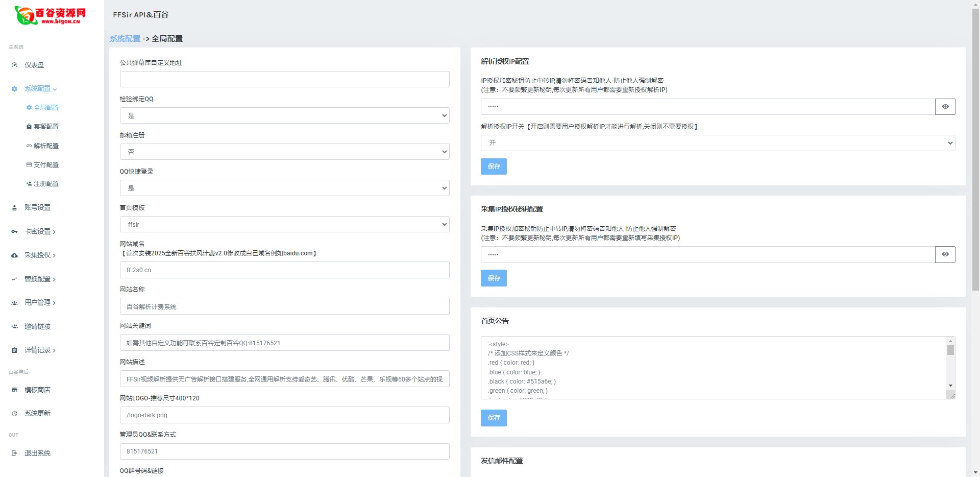Viewport: 980px width, 477px height.
Task: Click the dashboard gauge icon in sidebar
Action: tap(14, 65)
